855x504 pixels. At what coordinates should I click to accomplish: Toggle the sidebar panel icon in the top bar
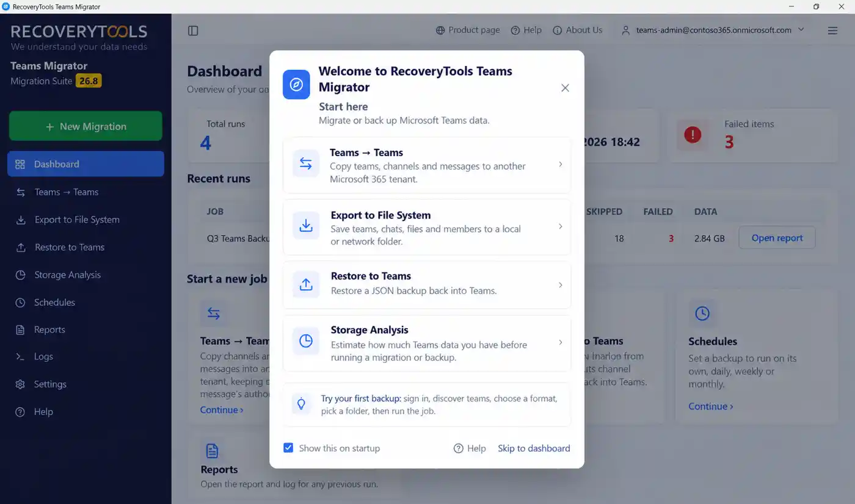tap(193, 31)
